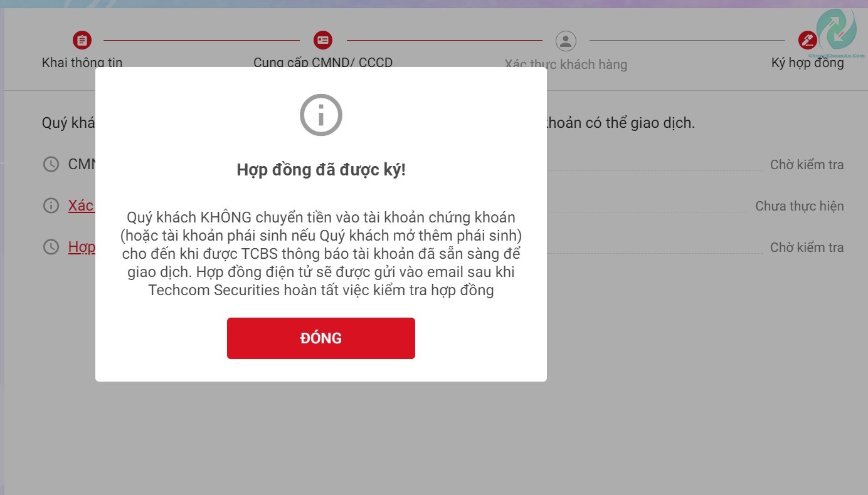Click the Cung cấp CMND/CCCD step label
The image size is (868, 495).
click(323, 63)
